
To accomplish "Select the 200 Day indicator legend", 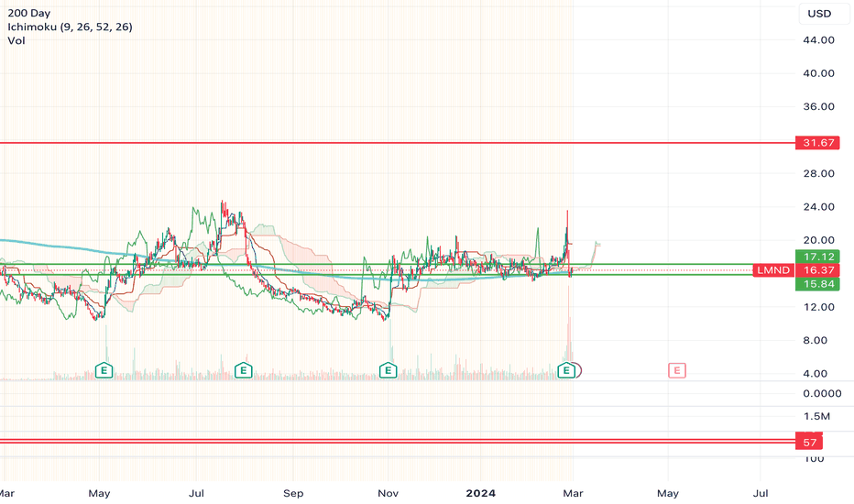I will pyautogui.click(x=29, y=13).
